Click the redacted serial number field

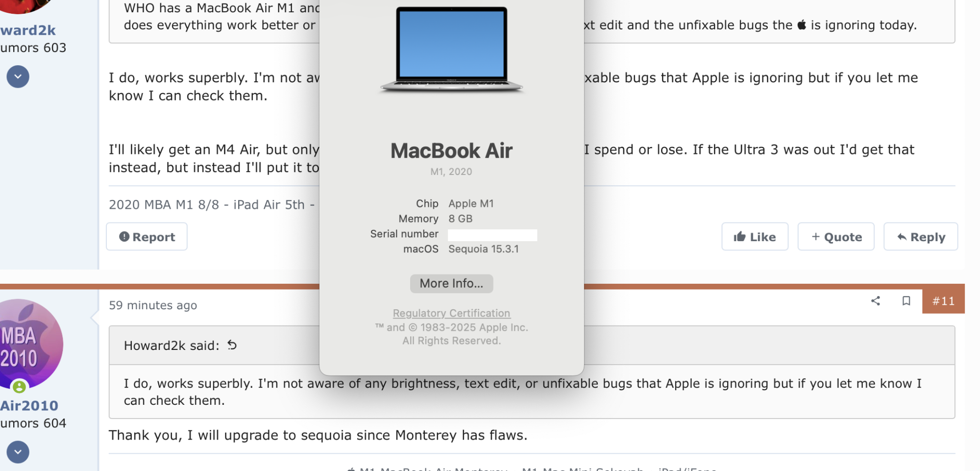pos(492,235)
